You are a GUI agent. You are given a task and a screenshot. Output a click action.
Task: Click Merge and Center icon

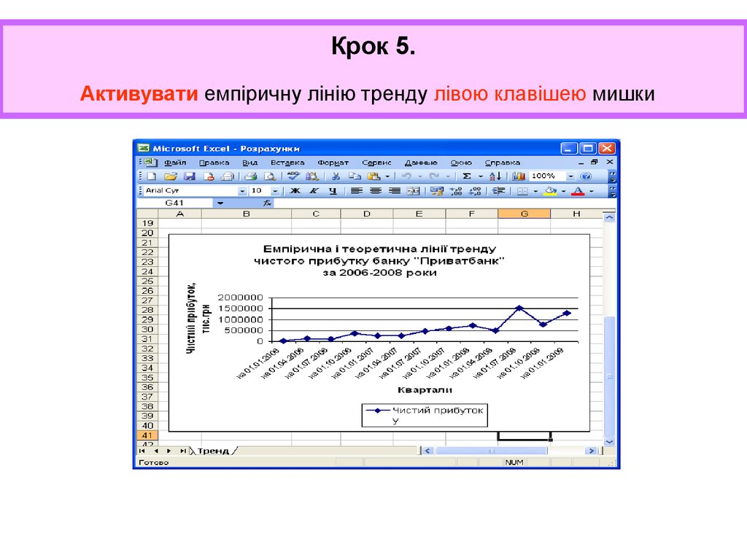pyautogui.click(x=414, y=191)
